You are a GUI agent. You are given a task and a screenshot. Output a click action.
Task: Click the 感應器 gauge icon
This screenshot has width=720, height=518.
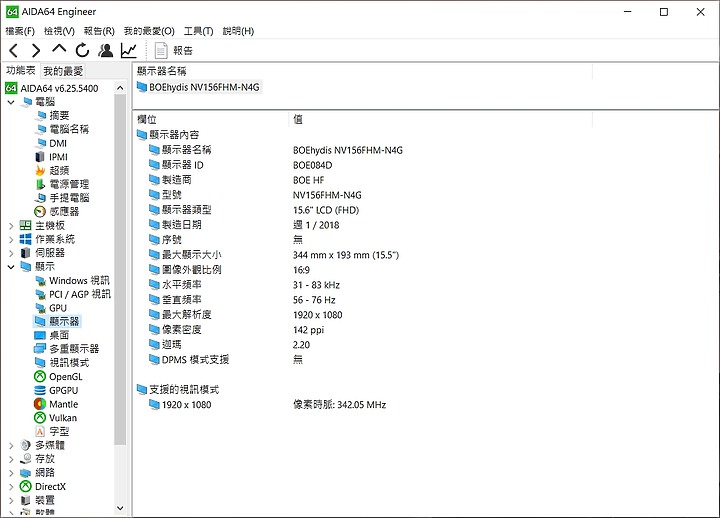point(40,212)
